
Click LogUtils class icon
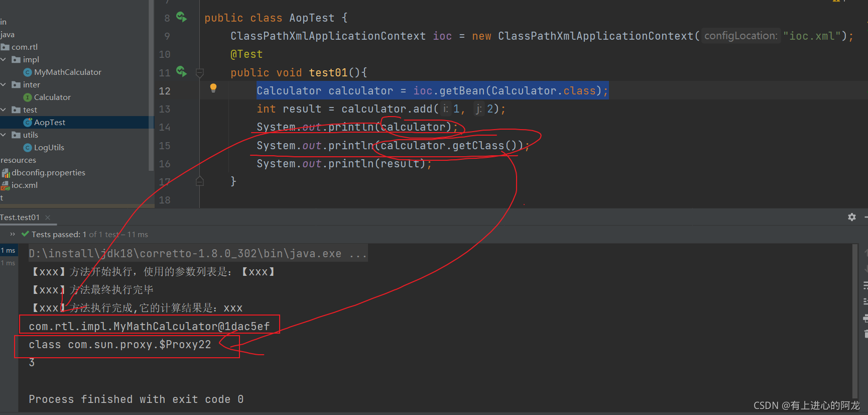[x=28, y=148]
